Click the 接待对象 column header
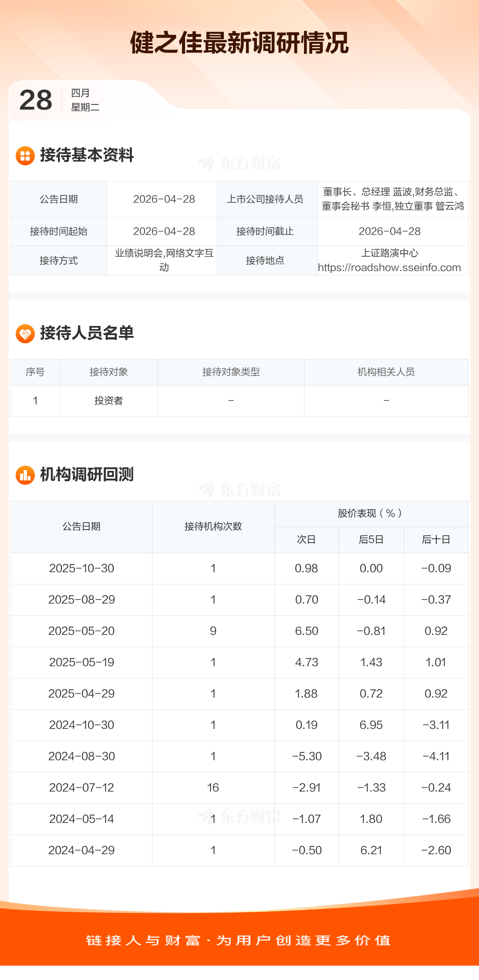 pyautogui.click(x=109, y=372)
